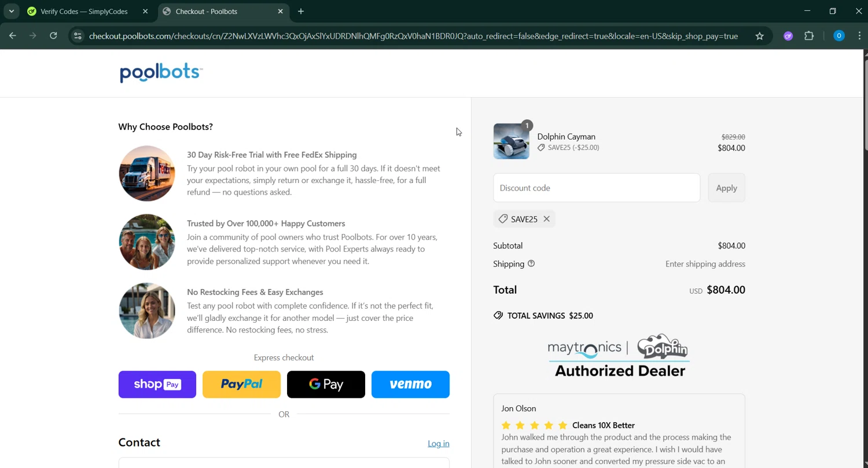Open the Chrome profile avatar
The image size is (868, 468).
click(838, 36)
